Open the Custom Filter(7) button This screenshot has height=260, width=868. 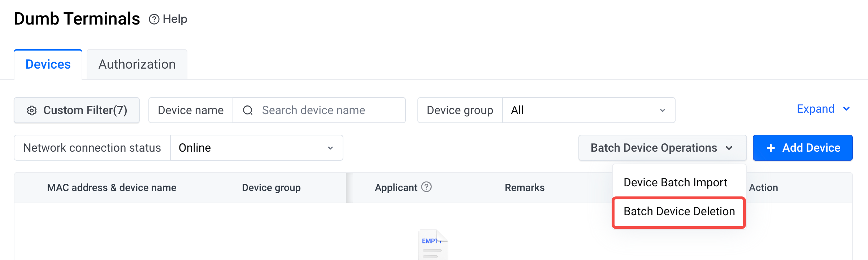pyautogui.click(x=77, y=110)
